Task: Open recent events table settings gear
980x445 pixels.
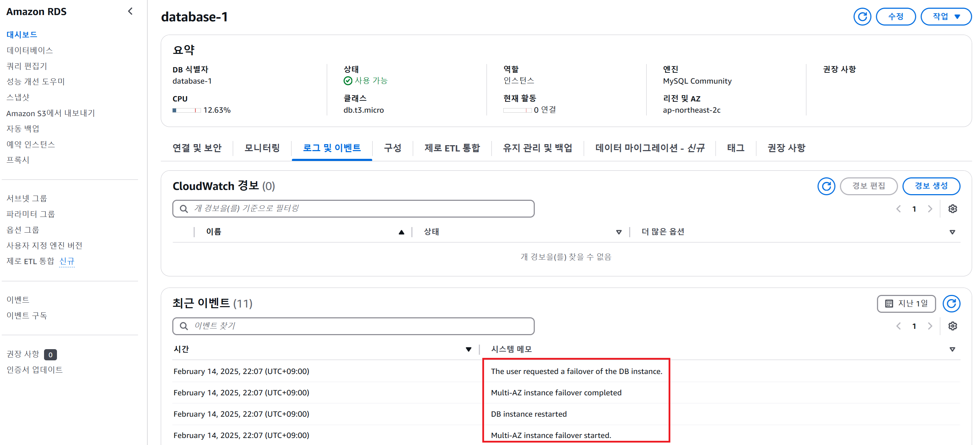Action: (x=952, y=326)
